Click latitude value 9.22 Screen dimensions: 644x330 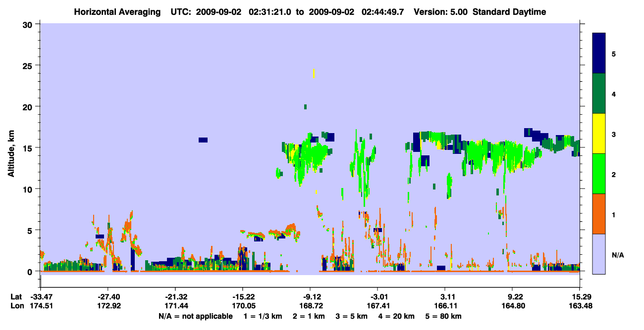(512, 297)
